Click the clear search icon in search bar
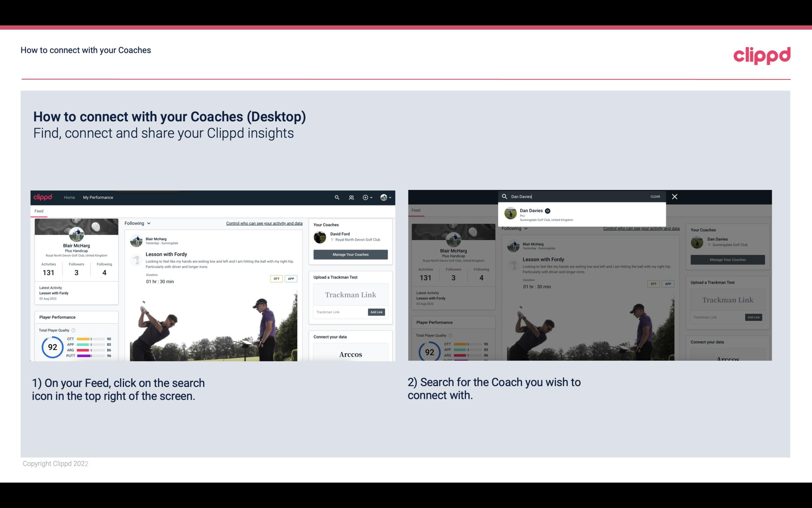The height and width of the screenshot is (508, 812). (656, 196)
